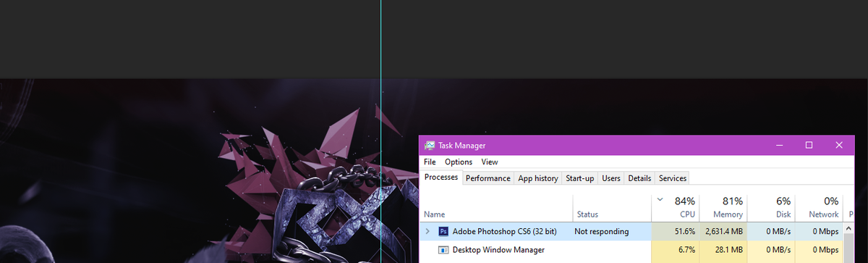The image size is (868, 263).
Task: Close the Task Manager window
Action: point(839,145)
